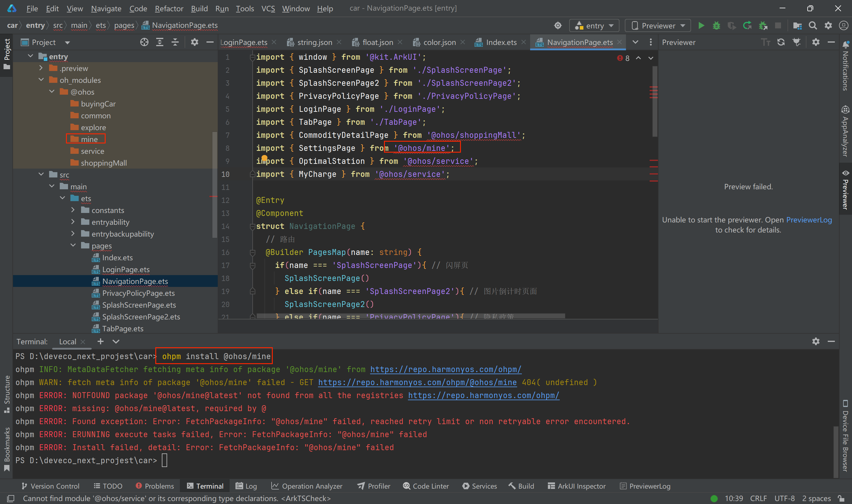
Task: Open Terminal panel settings gear
Action: tap(816, 341)
